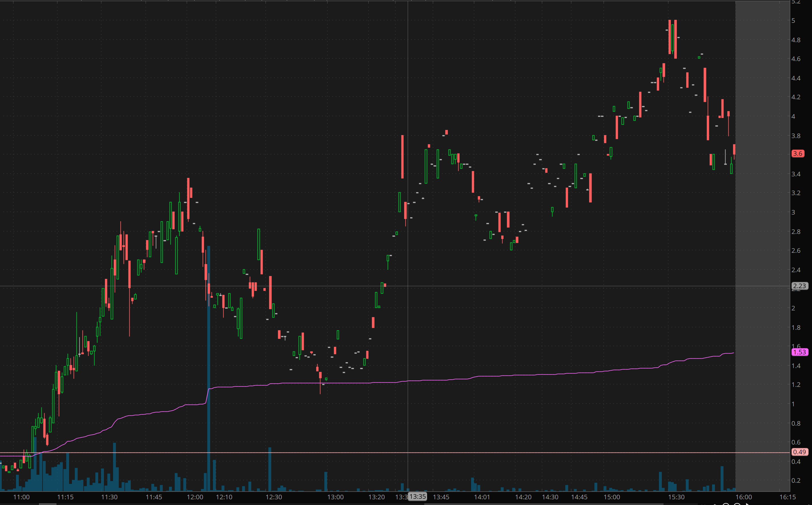Click price level 1 on the price axis
The width and height of the screenshot is (812, 505).
click(x=793, y=404)
